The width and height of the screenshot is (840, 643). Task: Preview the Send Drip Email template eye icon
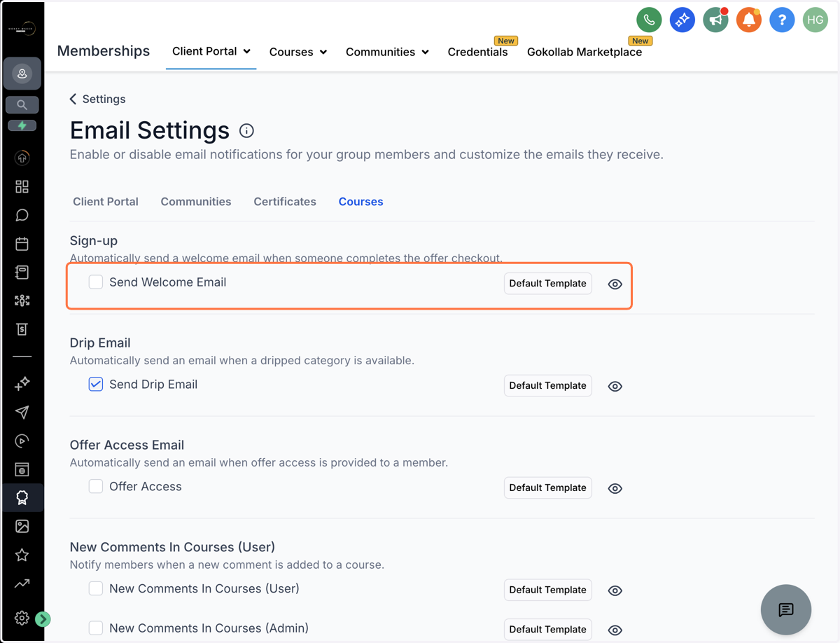[615, 386]
